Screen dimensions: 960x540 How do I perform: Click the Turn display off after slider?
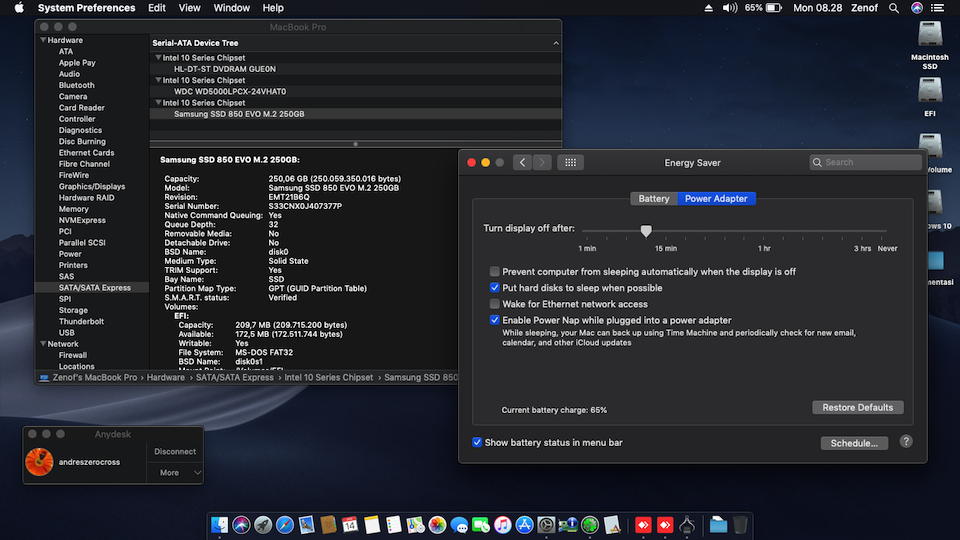click(x=646, y=230)
